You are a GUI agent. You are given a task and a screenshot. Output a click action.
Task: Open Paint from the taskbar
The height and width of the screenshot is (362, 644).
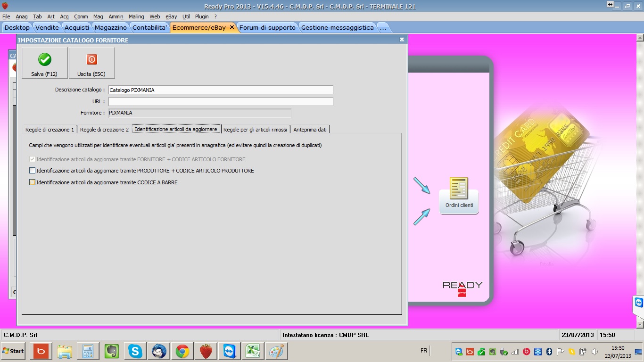(277, 351)
